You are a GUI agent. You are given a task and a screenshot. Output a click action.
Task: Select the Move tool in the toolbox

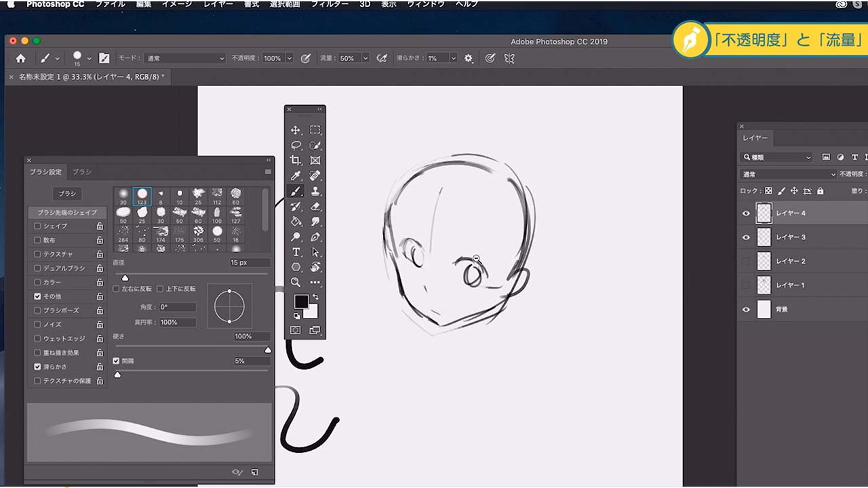296,130
